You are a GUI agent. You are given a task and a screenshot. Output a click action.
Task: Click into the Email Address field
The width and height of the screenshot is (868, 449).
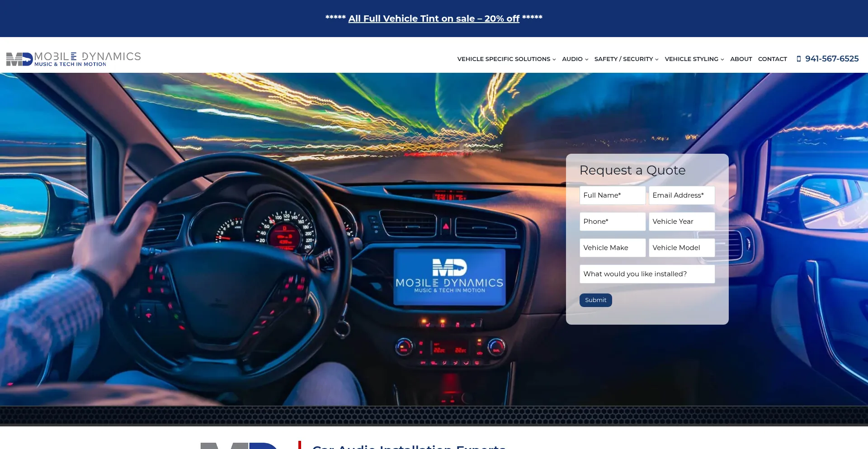tap(682, 195)
